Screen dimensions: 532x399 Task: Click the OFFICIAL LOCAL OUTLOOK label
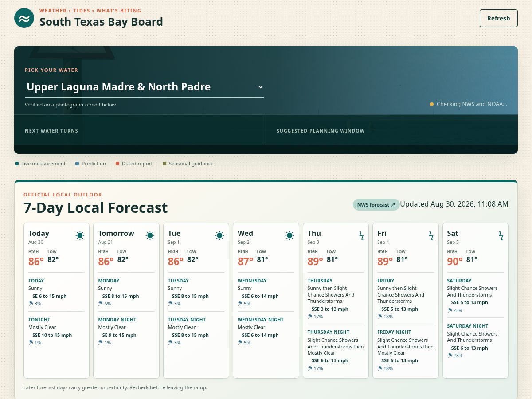63,195
